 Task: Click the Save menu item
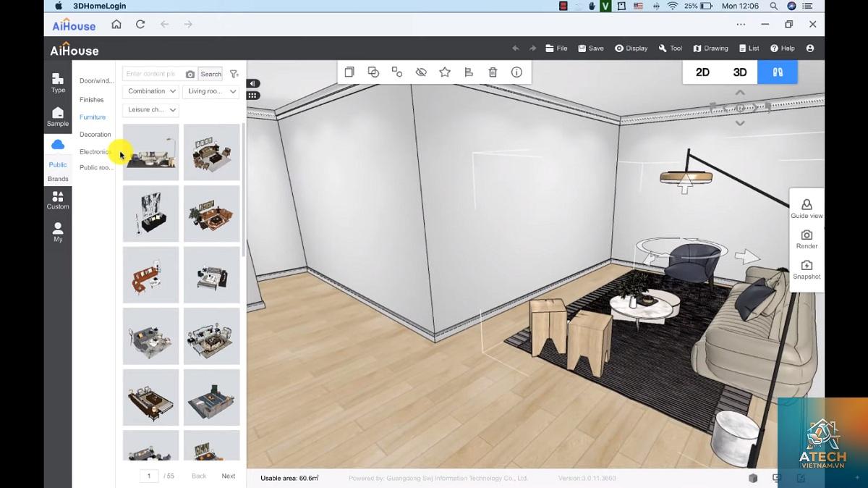click(x=591, y=49)
